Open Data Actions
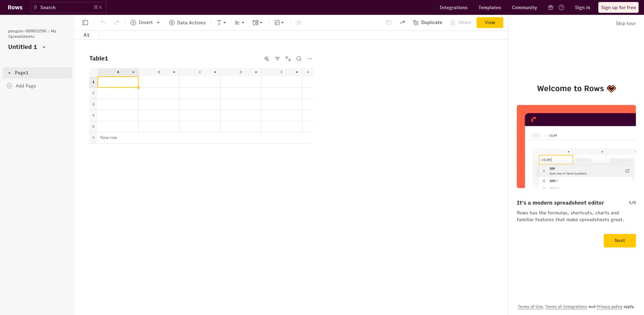Viewport: 644px width, 315px height. 187,22
